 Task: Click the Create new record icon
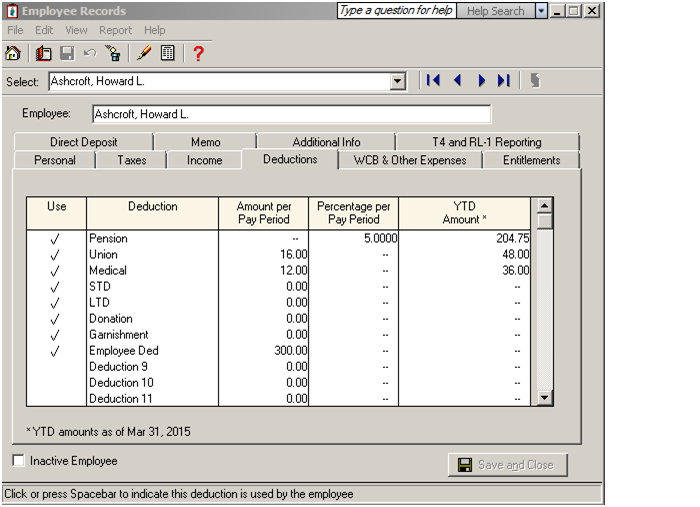click(x=43, y=54)
